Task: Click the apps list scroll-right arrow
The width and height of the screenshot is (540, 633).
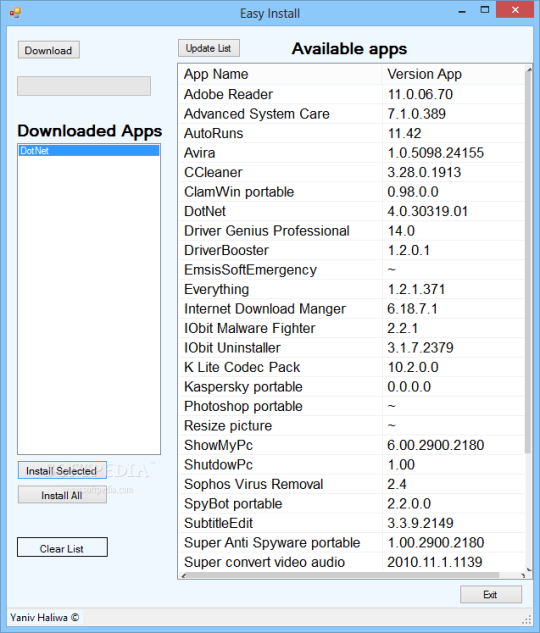Action: [x=523, y=576]
